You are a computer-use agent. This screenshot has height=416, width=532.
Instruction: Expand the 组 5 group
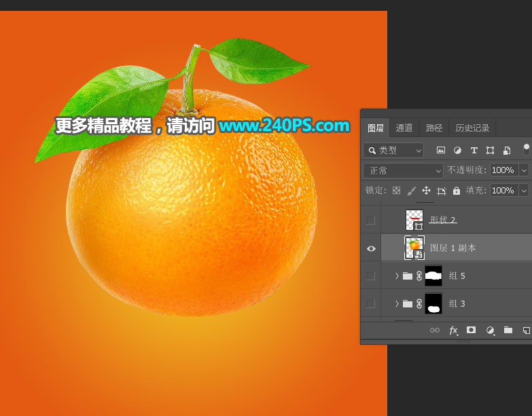coord(397,276)
